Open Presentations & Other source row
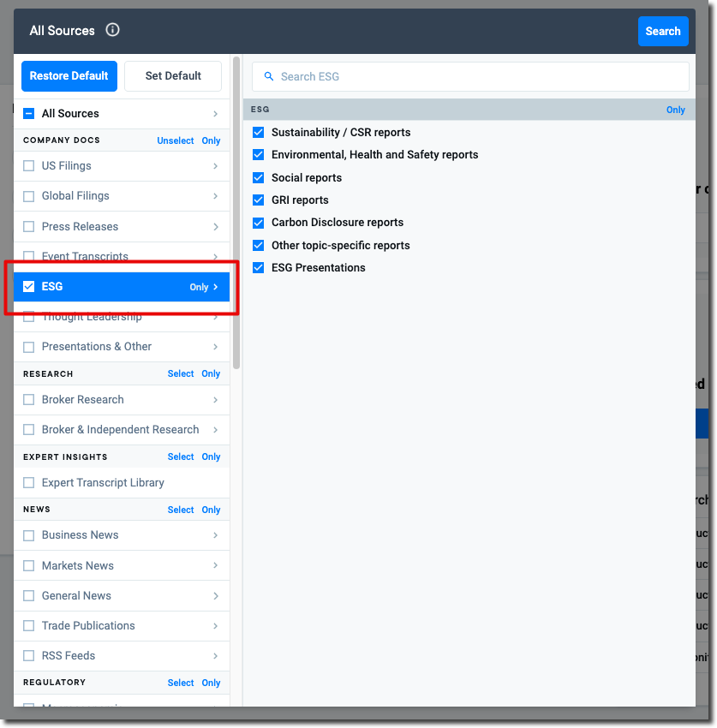Viewport: 717px width, 728px height. pyautogui.click(x=97, y=347)
